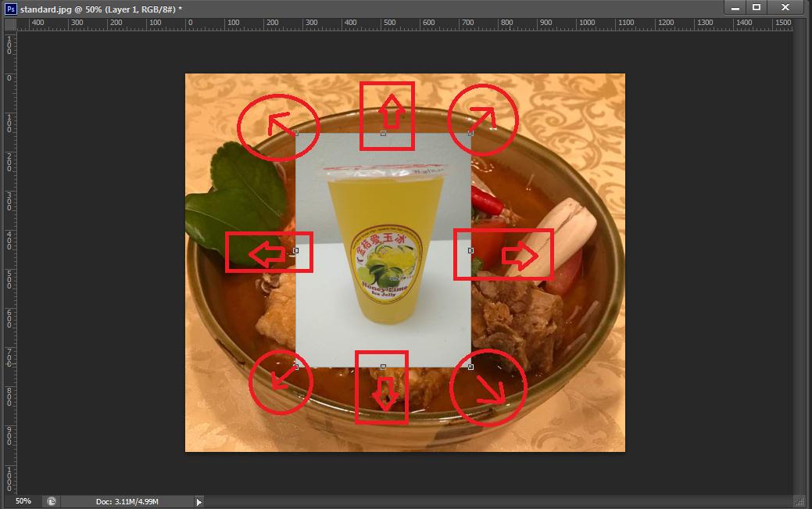Viewport: 812px width, 509px height.
Task: Click the top-right transform corner handle
Action: (470, 134)
